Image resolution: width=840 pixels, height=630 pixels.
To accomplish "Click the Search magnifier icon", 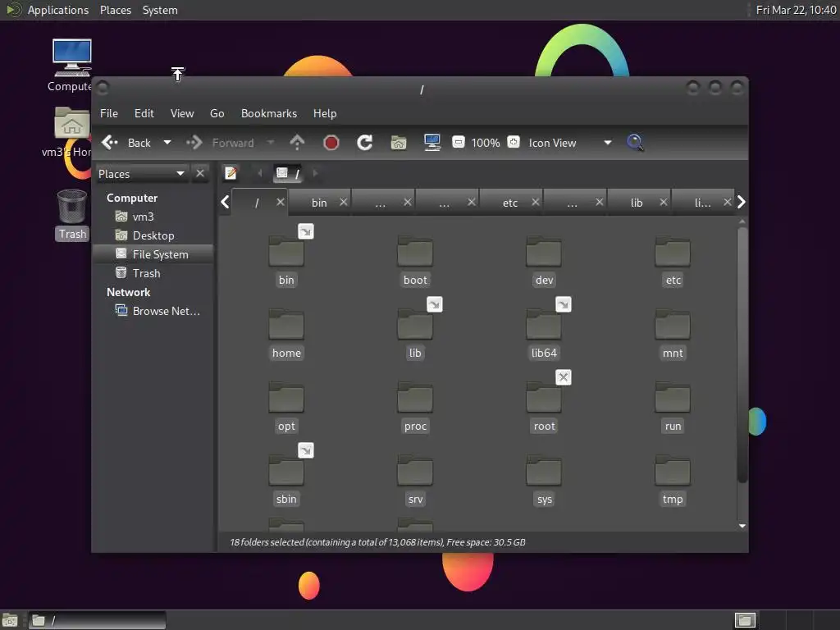I will (x=635, y=143).
